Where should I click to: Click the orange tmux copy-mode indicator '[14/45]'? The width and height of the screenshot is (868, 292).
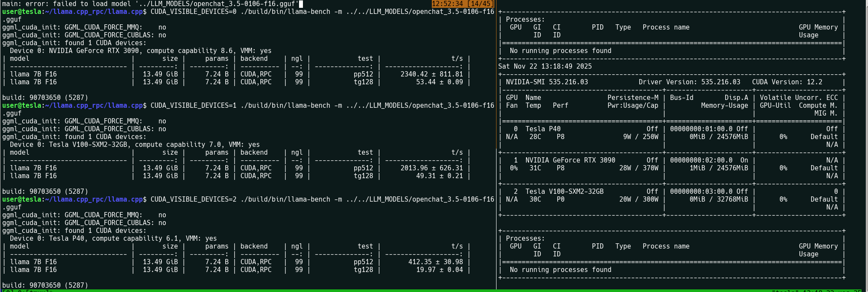(480, 3)
